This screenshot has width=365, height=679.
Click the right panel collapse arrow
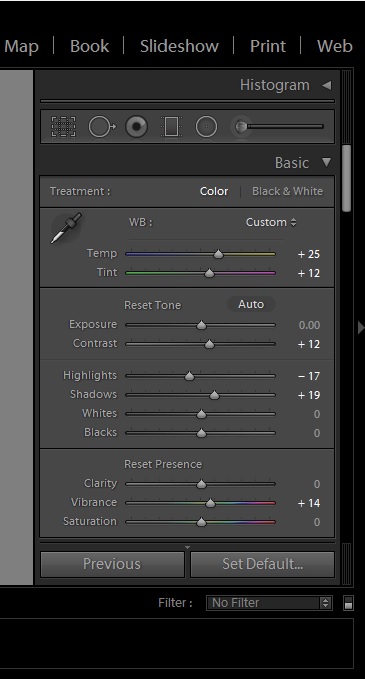(x=361, y=328)
